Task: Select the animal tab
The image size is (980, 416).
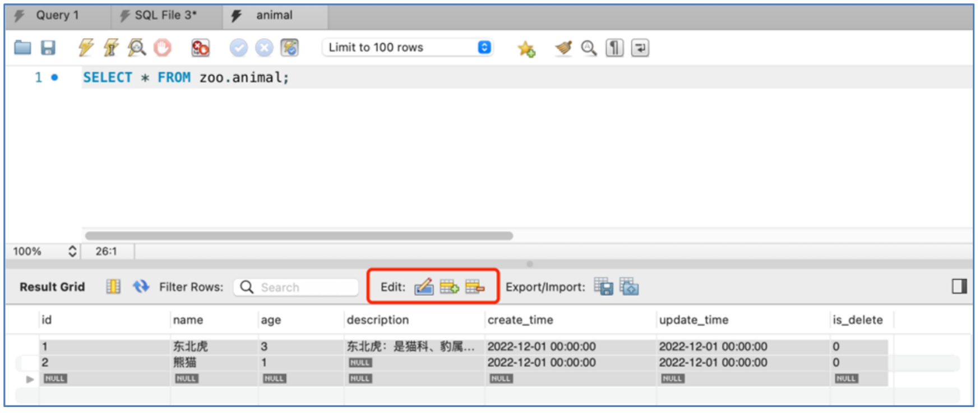Action: pyautogui.click(x=274, y=16)
